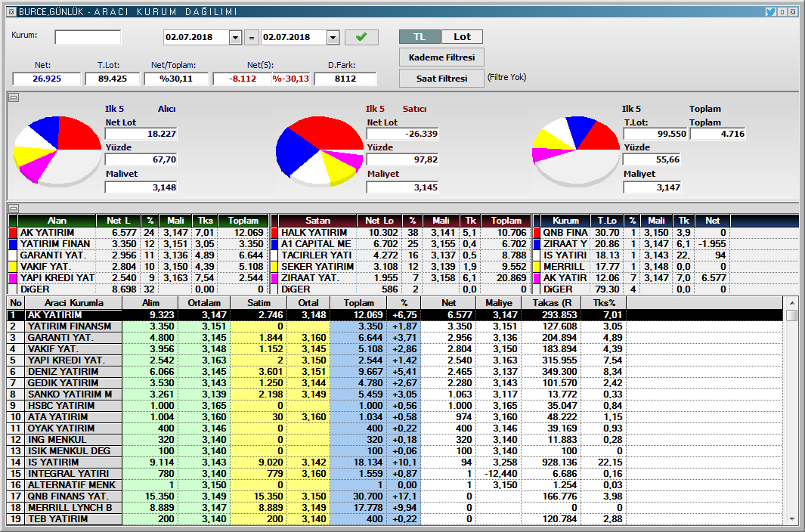Click A1 CAPITAL ME in Satan table
Image resolution: width=805 pixels, height=532 pixels.
click(x=316, y=244)
